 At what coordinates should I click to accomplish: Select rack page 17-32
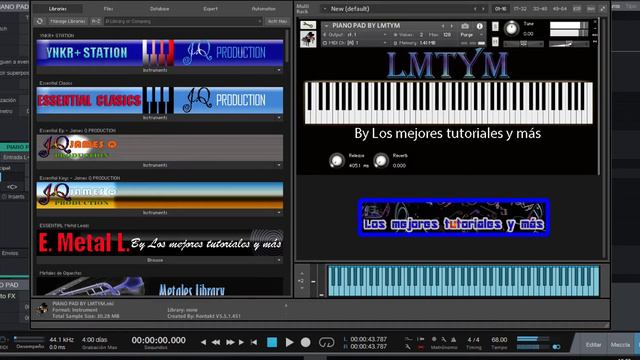520,9
